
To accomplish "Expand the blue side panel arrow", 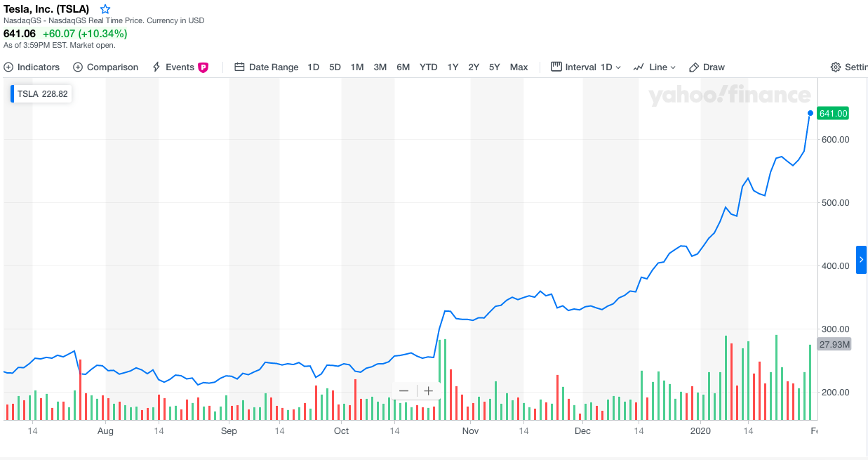I will [861, 260].
